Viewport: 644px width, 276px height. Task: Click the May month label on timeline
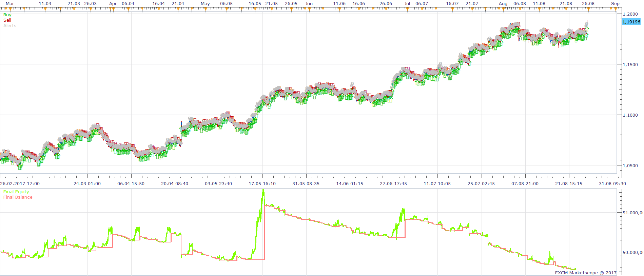[x=205, y=3]
